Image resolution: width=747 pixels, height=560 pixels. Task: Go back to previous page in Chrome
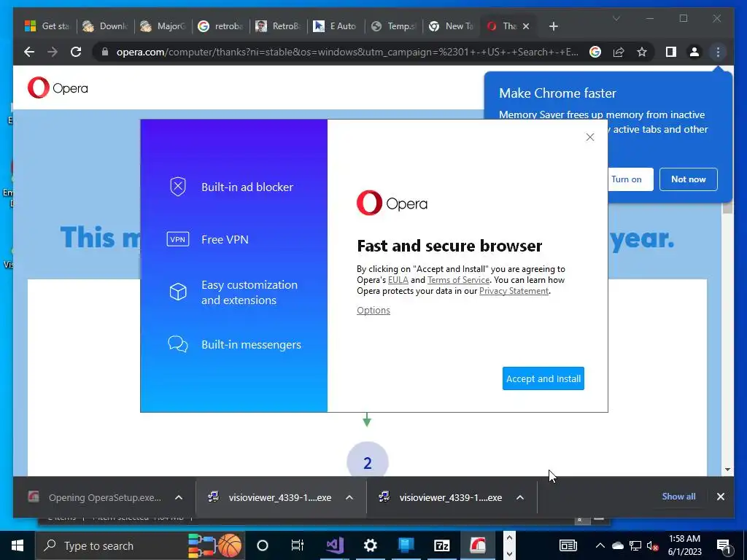pyautogui.click(x=29, y=52)
